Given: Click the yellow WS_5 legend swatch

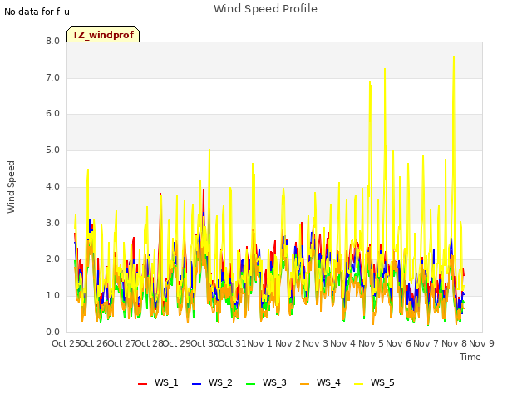Looking at the screenshot, I should coord(358,384).
